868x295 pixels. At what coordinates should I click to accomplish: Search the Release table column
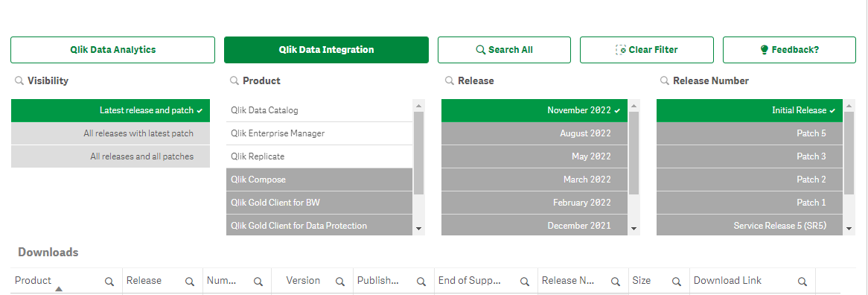(x=190, y=282)
